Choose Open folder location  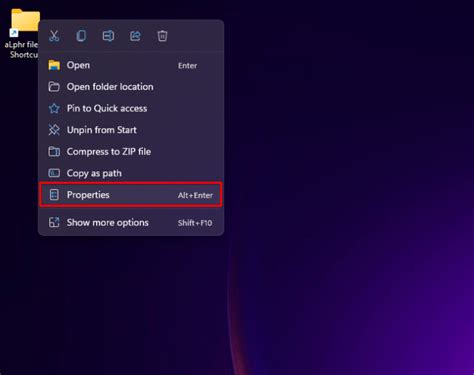click(x=131, y=87)
